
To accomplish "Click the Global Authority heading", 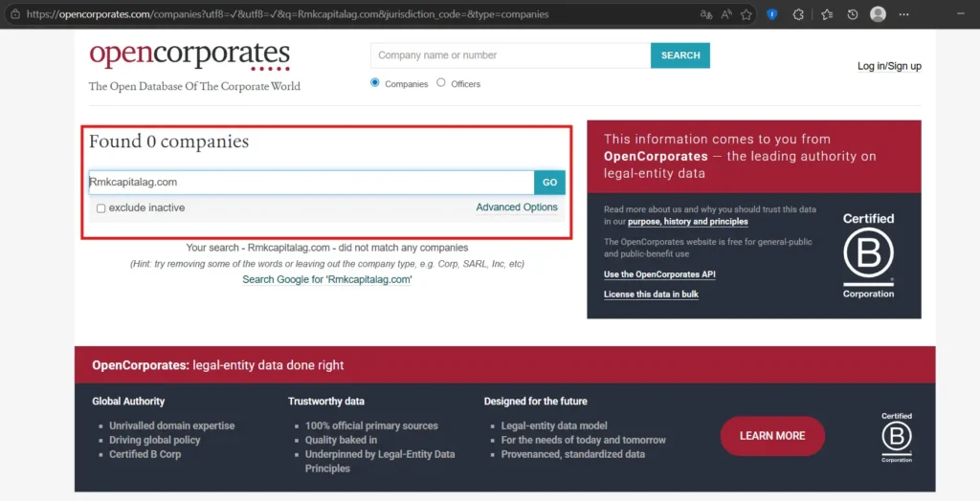I will (128, 401).
